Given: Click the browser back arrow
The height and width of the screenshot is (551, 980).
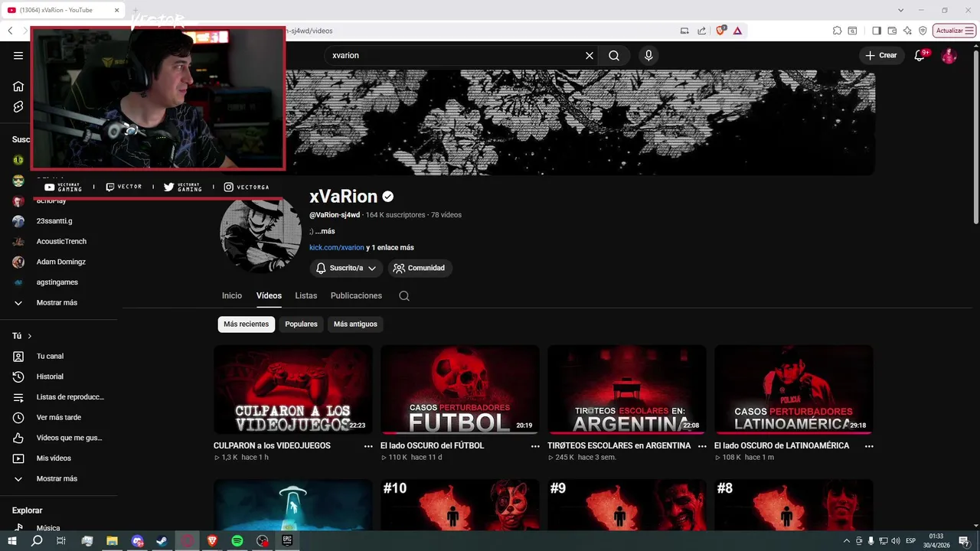Looking at the screenshot, I should click(x=10, y=31).
